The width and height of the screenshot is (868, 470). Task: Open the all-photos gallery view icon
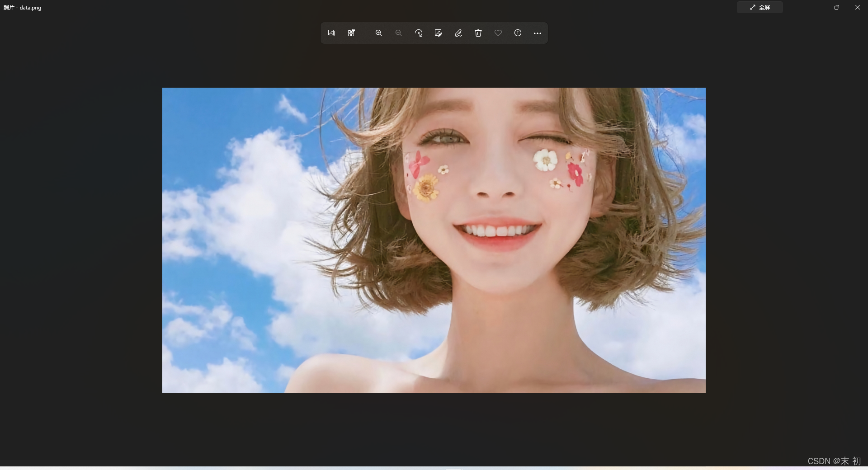[331, 33]
